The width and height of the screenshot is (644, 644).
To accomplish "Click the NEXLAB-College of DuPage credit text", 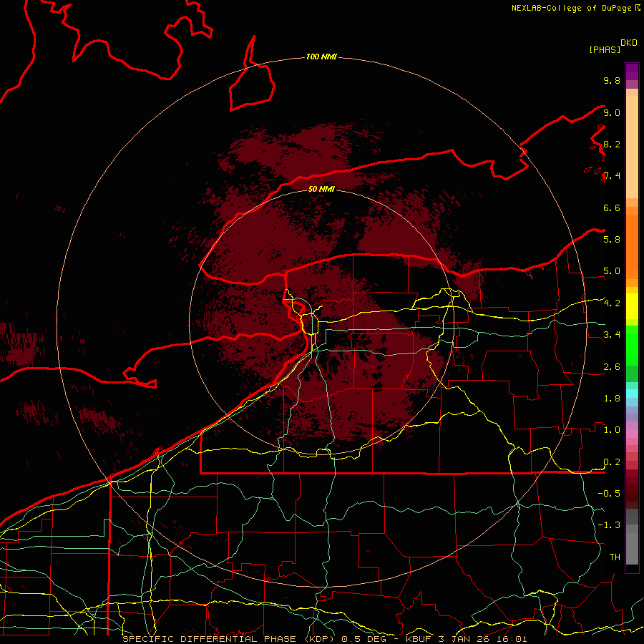I will [571, 8].
